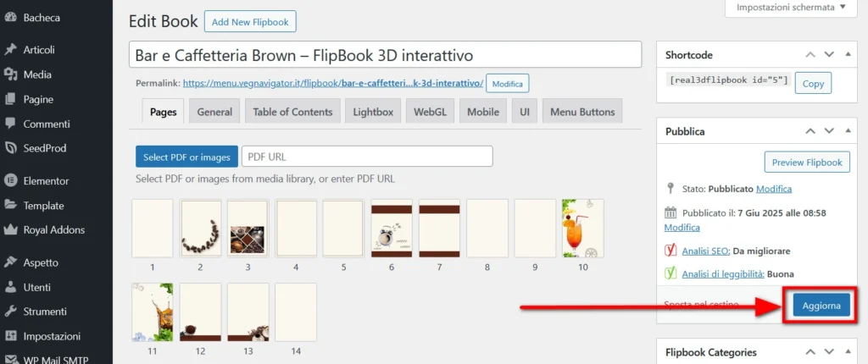Click the Elementor icon in sidebar
This screenshot has width=868, height=364.
coord(10,180)
